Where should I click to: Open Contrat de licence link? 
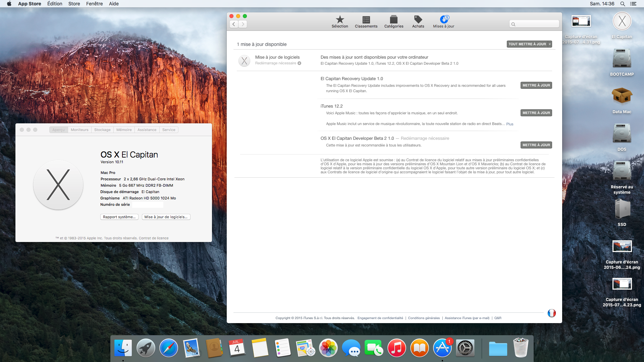tap(154, 238)
